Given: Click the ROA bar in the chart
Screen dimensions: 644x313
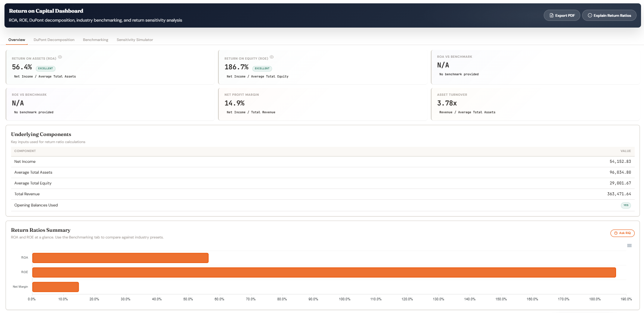Looking at the screenshot, I should pyautogui.click(x=120, y=258).
